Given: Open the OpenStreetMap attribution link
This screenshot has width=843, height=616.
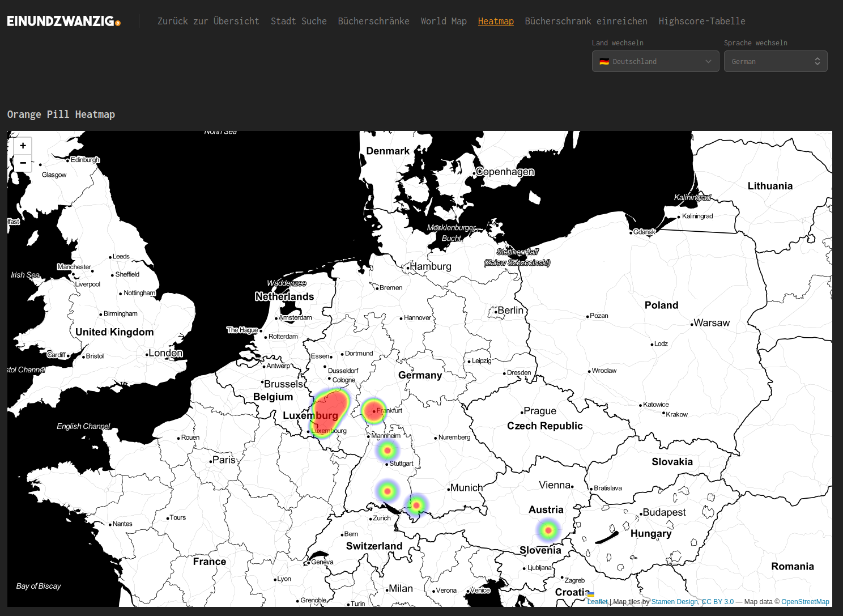Looking at the screenshot, I should tap(805, 602).
